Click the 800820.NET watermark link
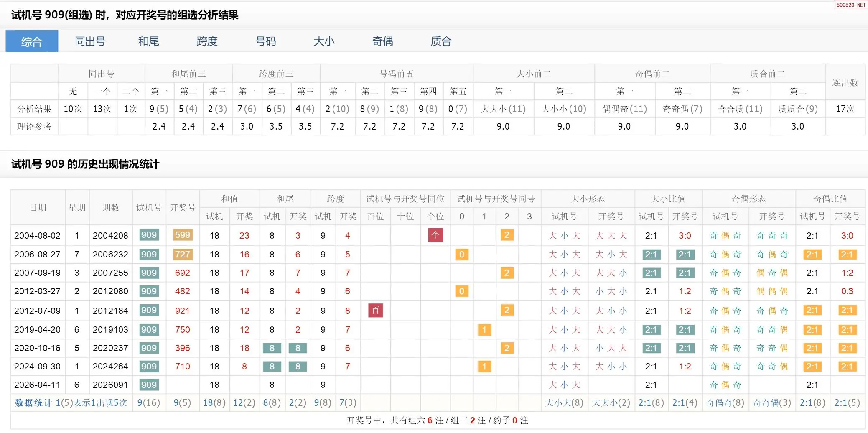The width and height of the screenshot is (868, 433). (x=850, y=5)
